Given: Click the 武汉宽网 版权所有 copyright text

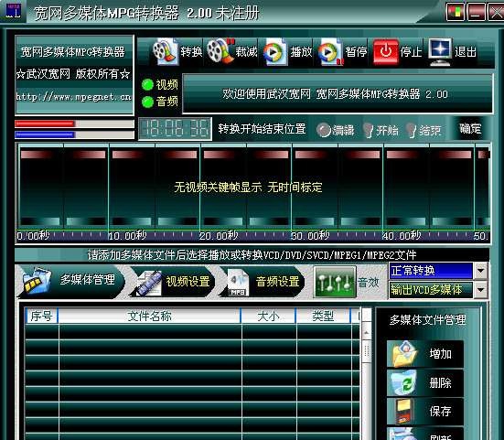Looking at the screenshot, I should (73, 74).
